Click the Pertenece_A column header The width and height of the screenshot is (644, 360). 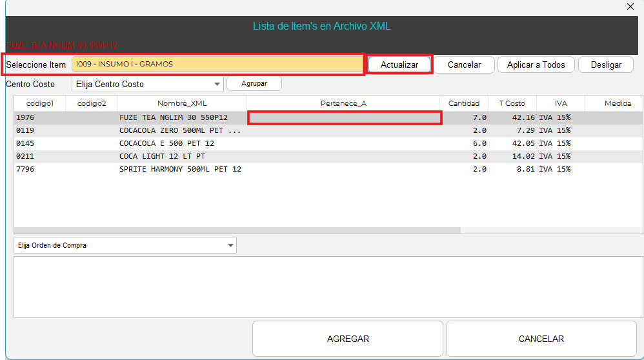click(343, 103)
